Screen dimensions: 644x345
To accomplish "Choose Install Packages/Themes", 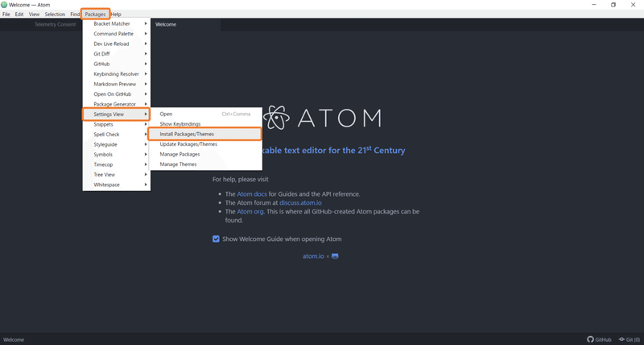I will (205, 134).
